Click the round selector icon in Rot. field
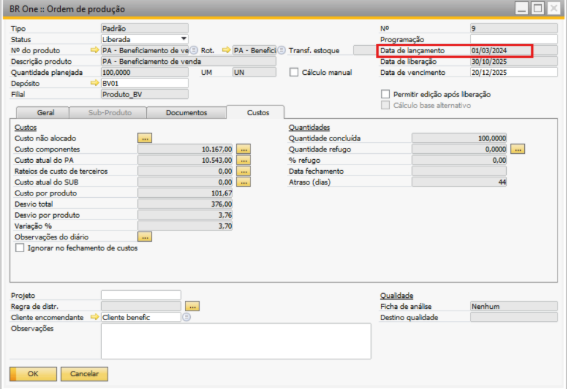 (281, 50)
